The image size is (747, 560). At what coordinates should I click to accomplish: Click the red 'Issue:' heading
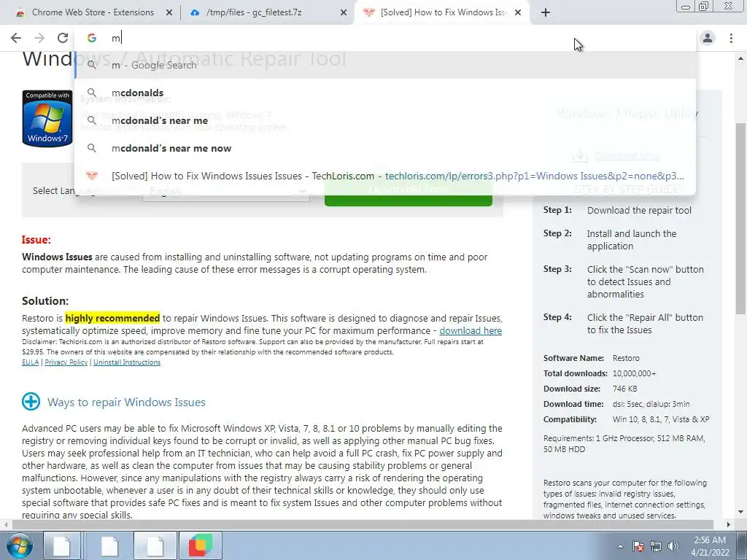(36, 239)
